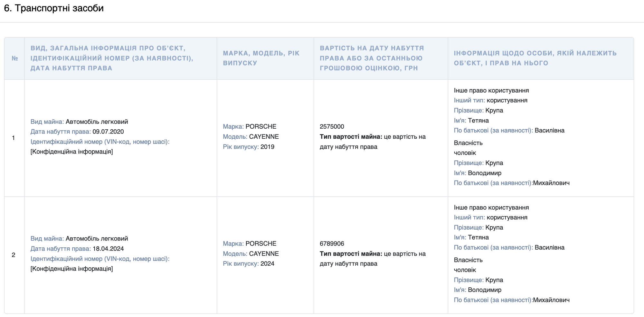Click the "Вид, загальна інформація про об'єкт" header
This screenshot has width=644, height=317.
pos(112,58)
